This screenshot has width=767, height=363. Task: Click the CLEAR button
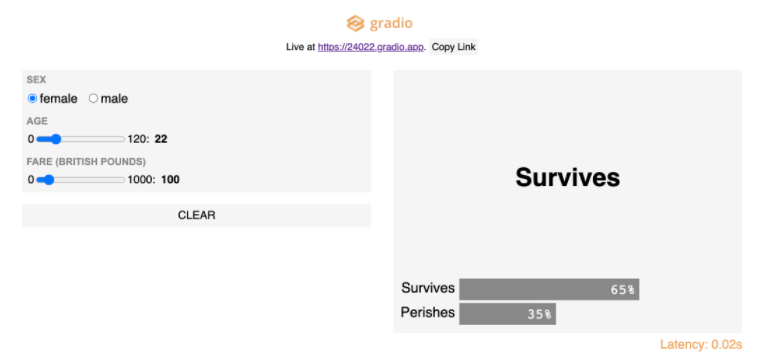coord(197,215)
